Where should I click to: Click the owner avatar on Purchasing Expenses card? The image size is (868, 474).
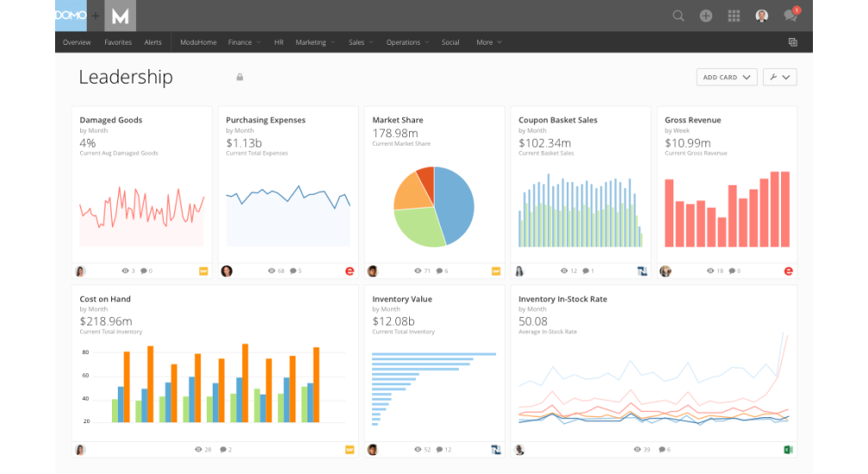[226, 271]
